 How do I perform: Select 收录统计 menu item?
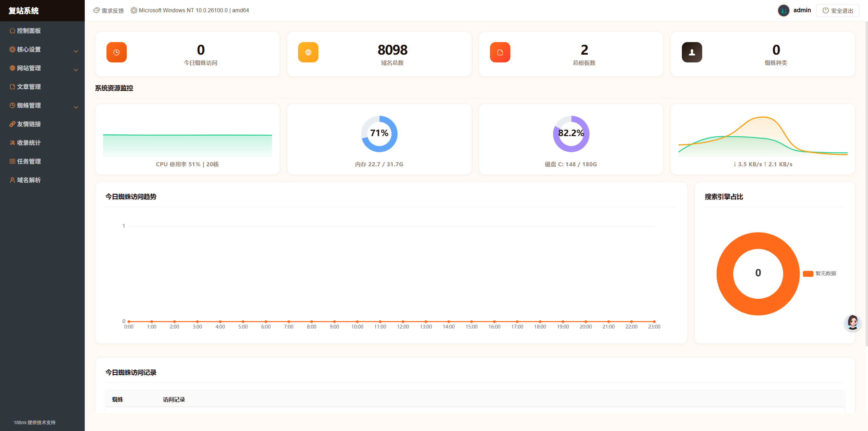(x=42, y=143)
